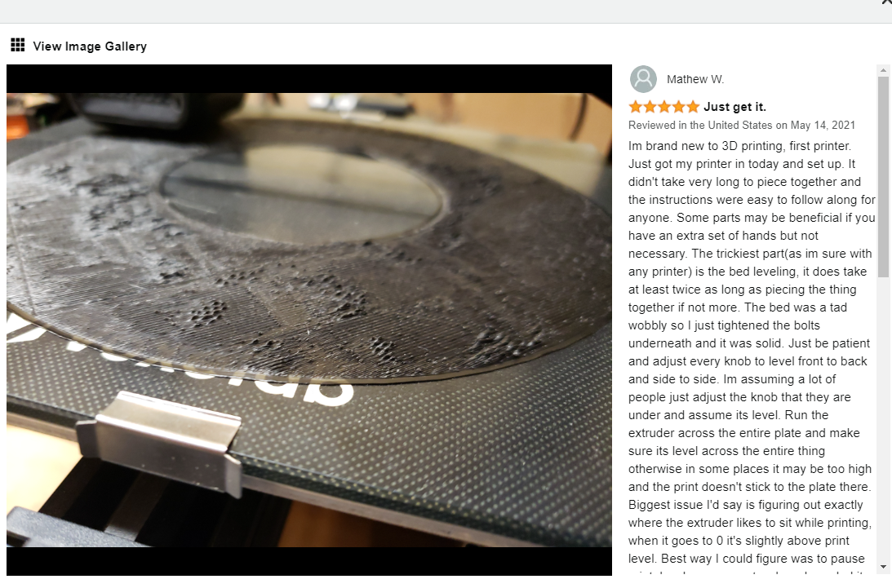Click the empty scrollbar track below thumb
The height and width of the screenshot is (588, 892).
pos(883,420)
